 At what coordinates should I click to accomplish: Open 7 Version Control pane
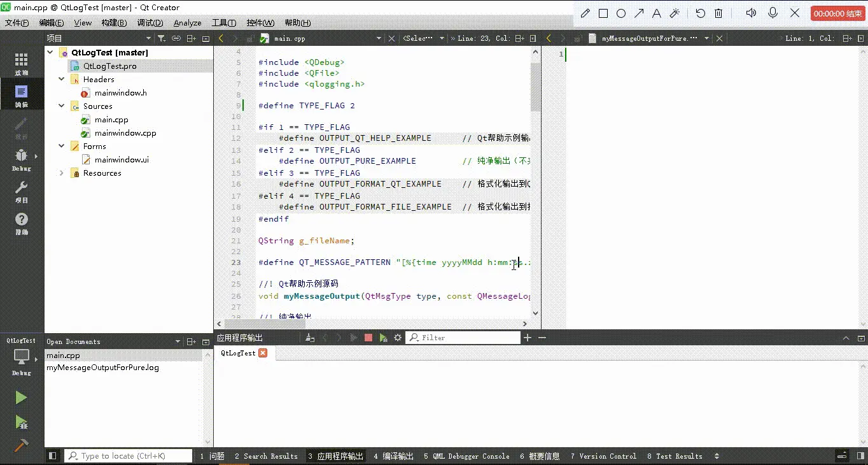pyautogui.click(x=603, y=456)
